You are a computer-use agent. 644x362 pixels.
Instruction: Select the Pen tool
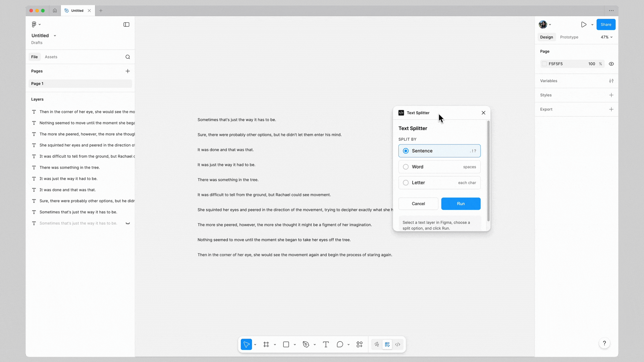(306, 344)
